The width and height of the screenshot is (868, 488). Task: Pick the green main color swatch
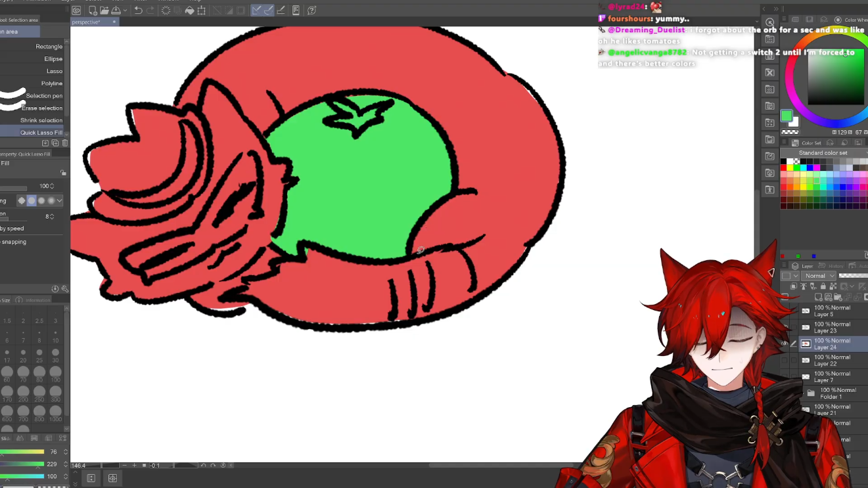click(787, 116)
